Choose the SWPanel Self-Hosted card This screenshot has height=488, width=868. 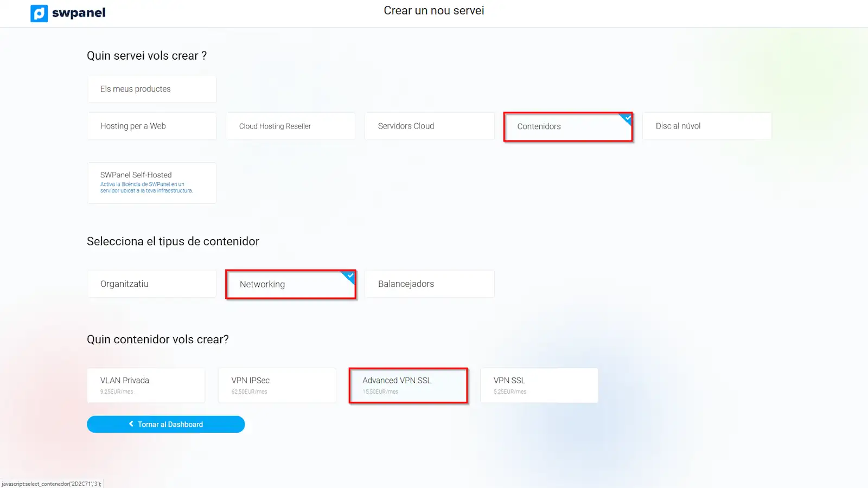coord(151,175)
